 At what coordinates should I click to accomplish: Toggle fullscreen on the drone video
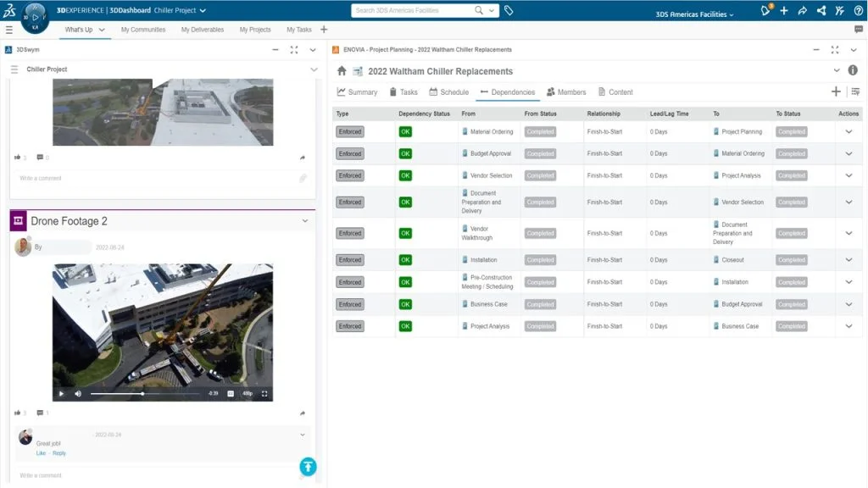click(264, 394)
